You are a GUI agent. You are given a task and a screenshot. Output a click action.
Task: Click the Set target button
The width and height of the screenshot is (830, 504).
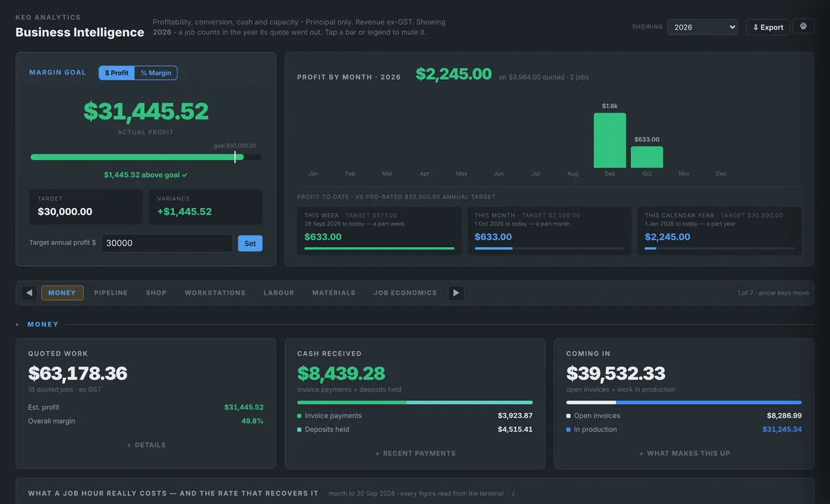coord(250,244)
